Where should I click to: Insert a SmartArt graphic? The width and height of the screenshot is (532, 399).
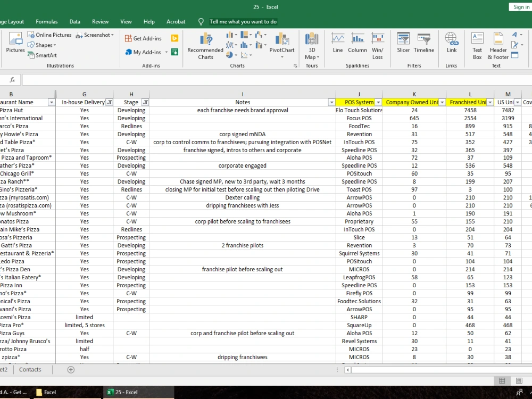(42, 55)
